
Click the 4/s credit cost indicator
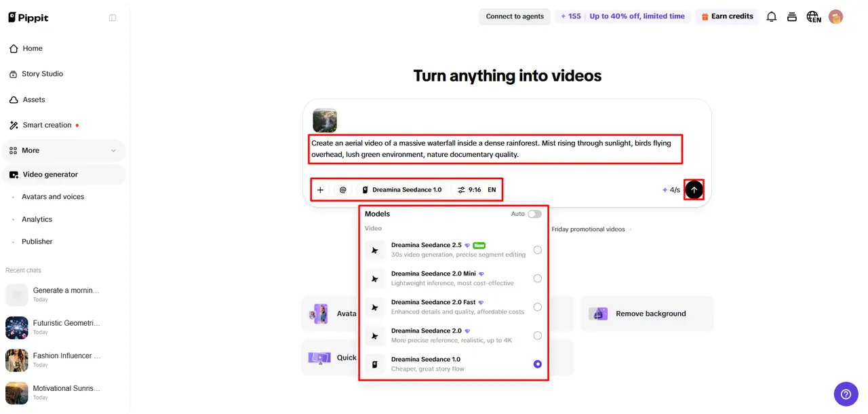click(x=671, y=190)
